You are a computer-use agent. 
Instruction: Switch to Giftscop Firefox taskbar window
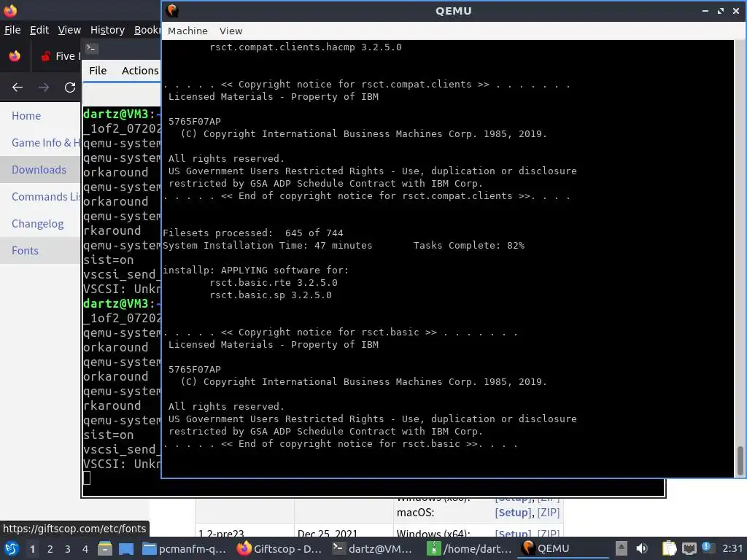point(281,549)
